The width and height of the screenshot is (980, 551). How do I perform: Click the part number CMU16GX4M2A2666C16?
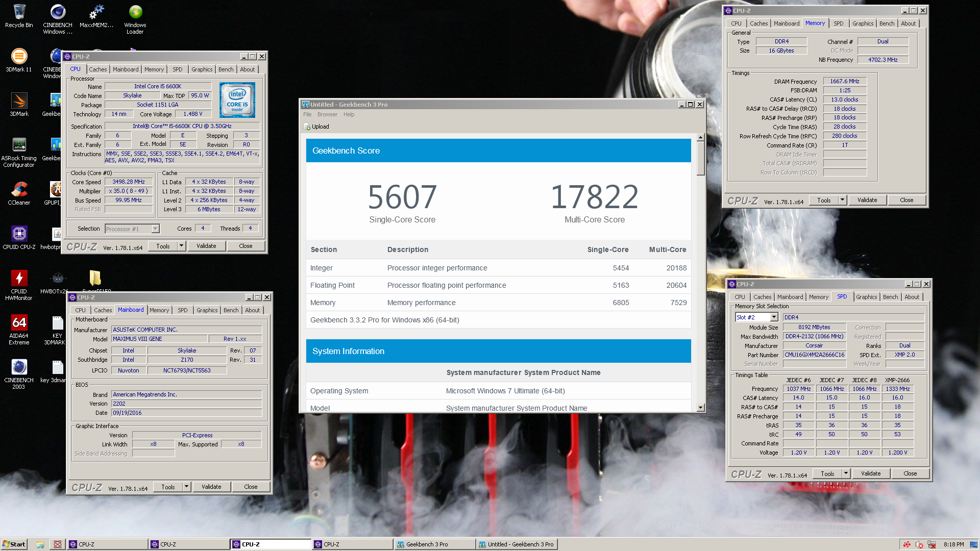[814, 355]
